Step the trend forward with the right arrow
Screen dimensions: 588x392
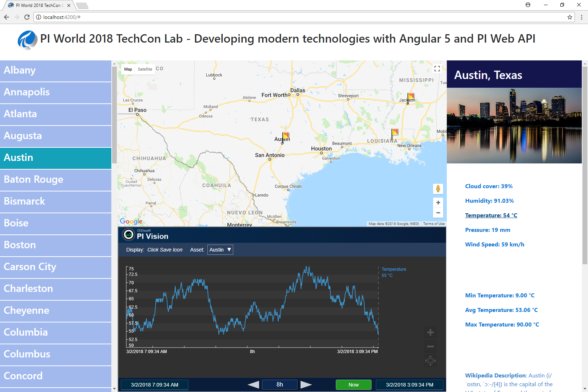306,384
